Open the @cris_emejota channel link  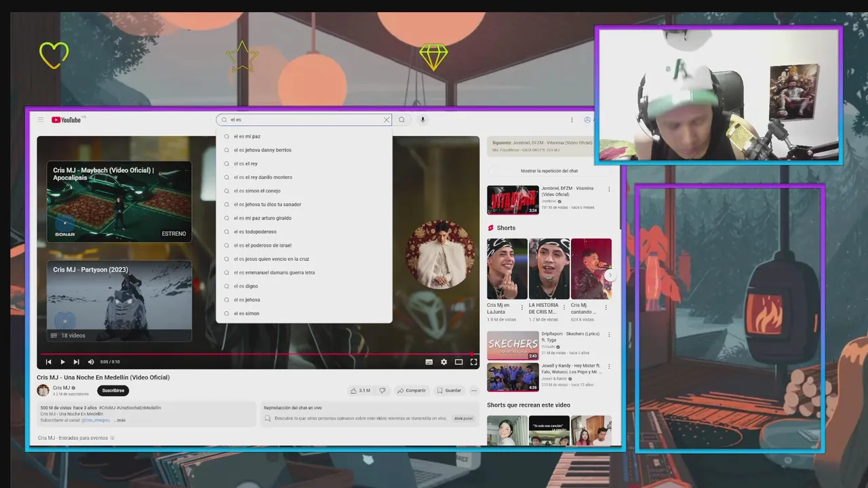(96, 420)
